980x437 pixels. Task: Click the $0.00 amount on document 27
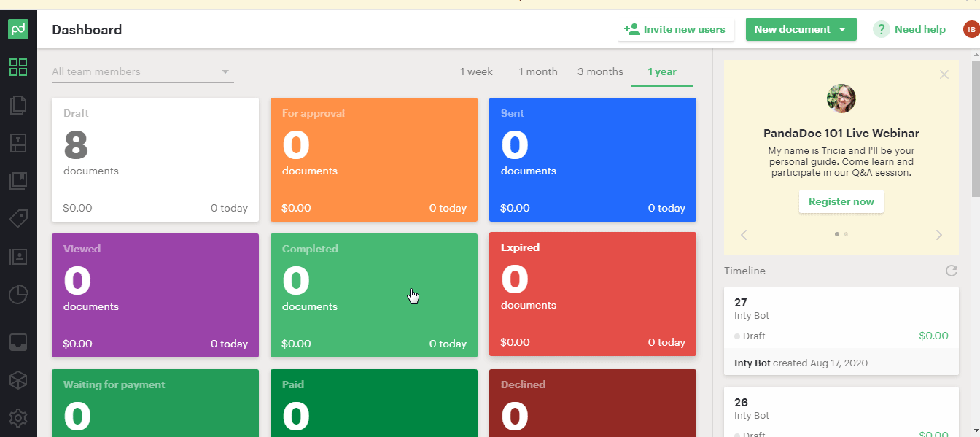[933, 336]
